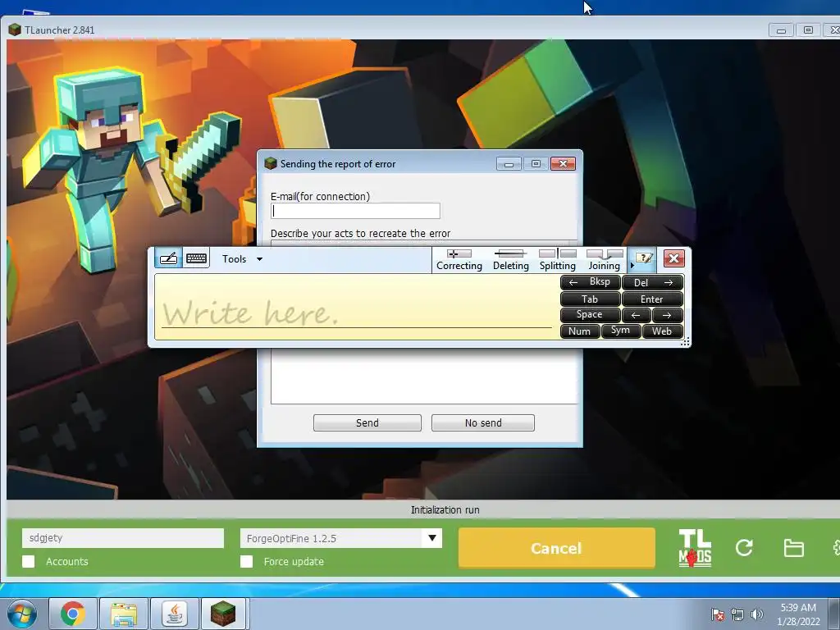Maximize the TLauncher window
The width and height of the screenshot is (840, 630).
808,30
